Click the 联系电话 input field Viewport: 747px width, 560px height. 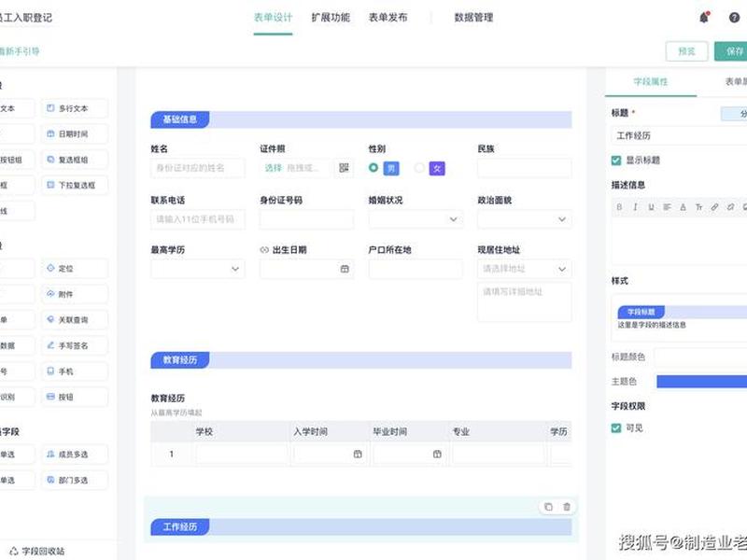click(198, 219)
